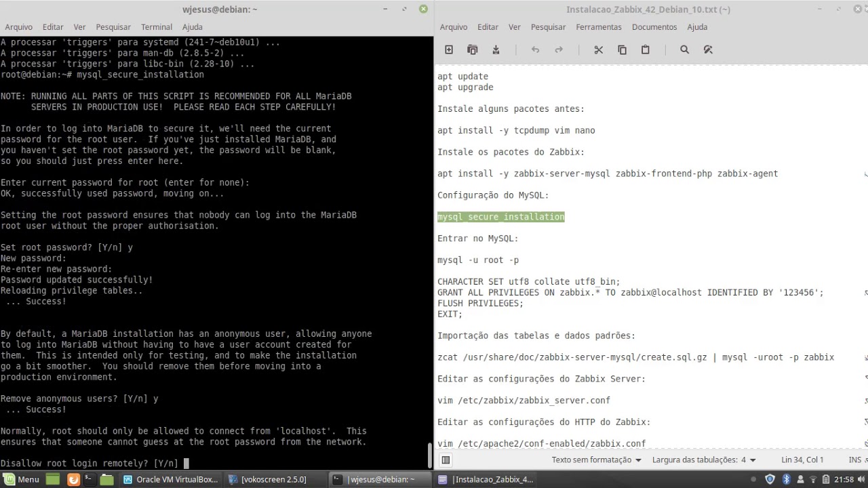Click the battery tray icon
868x488 pixels.
click(x=825, y=479)
